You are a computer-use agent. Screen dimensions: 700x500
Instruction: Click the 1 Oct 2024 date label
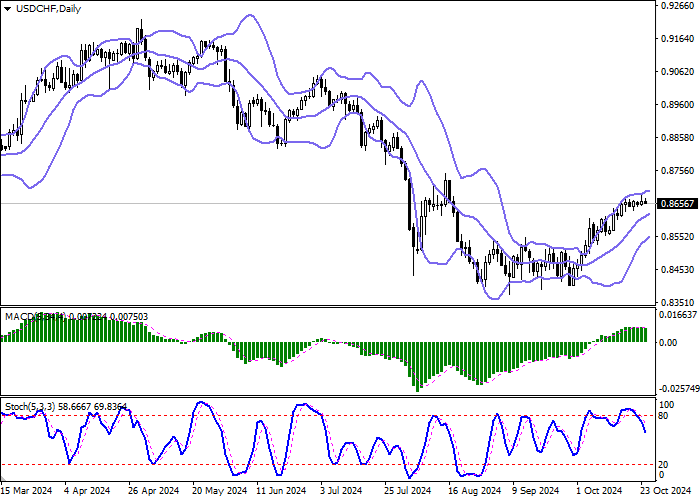click(x=599, y=491)
